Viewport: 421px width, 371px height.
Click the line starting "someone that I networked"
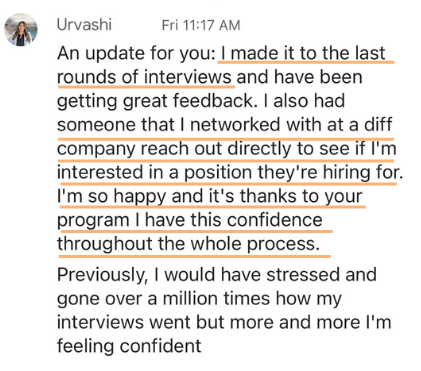[225, 125]
